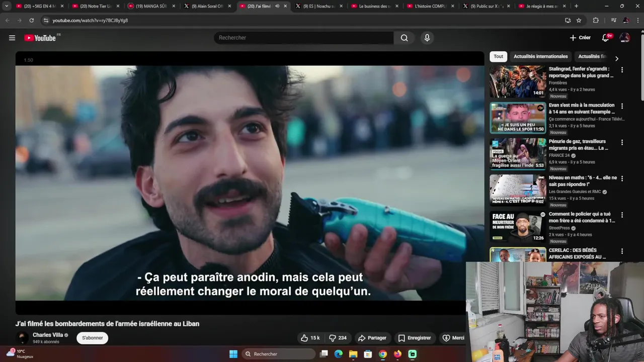Viewport: 644px width, 362px height.
Task: Switch to the 'Je réagis à mes' tab
Action: (542, 6)
